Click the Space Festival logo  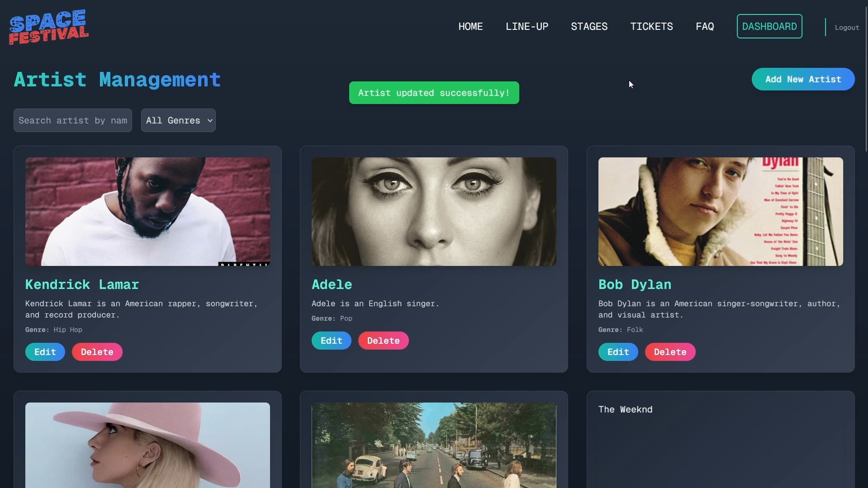(x=49, y=27)
